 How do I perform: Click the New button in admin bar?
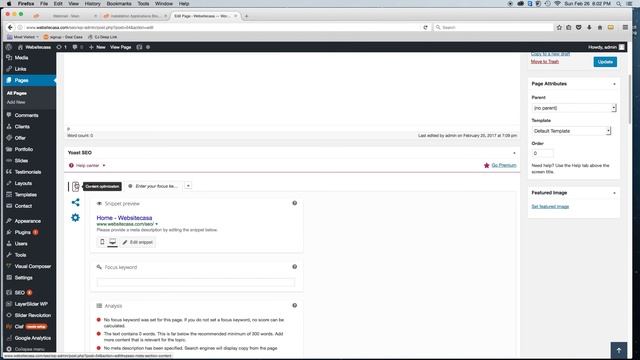tap(97, 47)
